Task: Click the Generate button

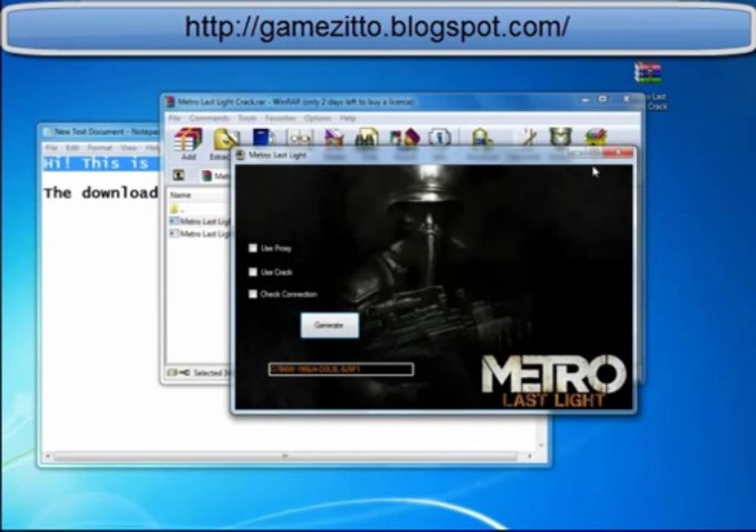Action: [x=330, y=325]
